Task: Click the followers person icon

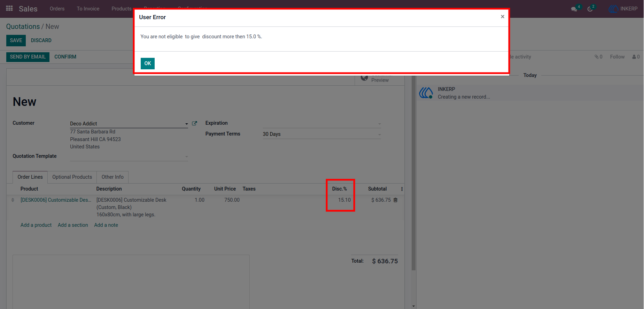Action: pyautogui.click(x=636, y=57)
